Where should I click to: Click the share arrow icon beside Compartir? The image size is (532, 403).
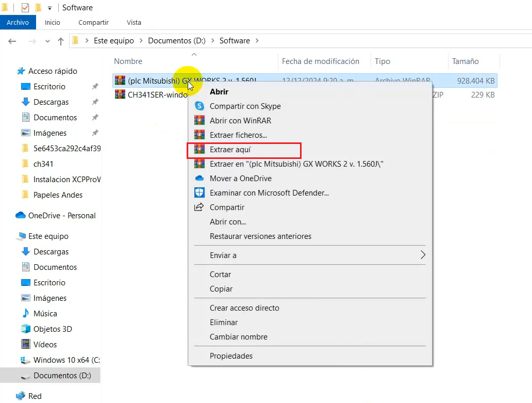point(199,207)
